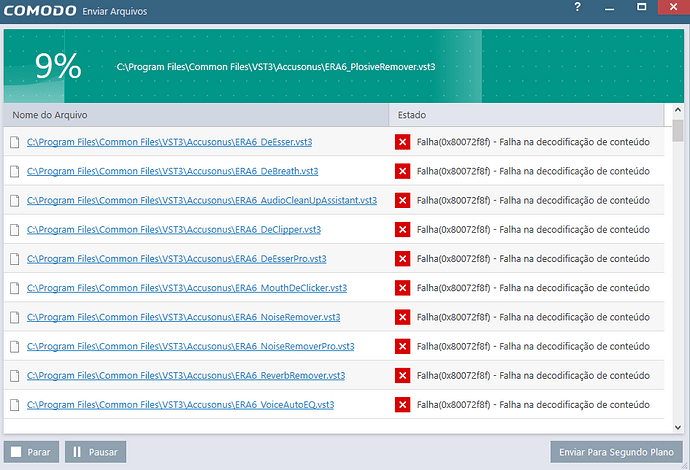Open the ERA6_DeClipper.vst3 file link
Screen dimensions: 690x470
174,230
